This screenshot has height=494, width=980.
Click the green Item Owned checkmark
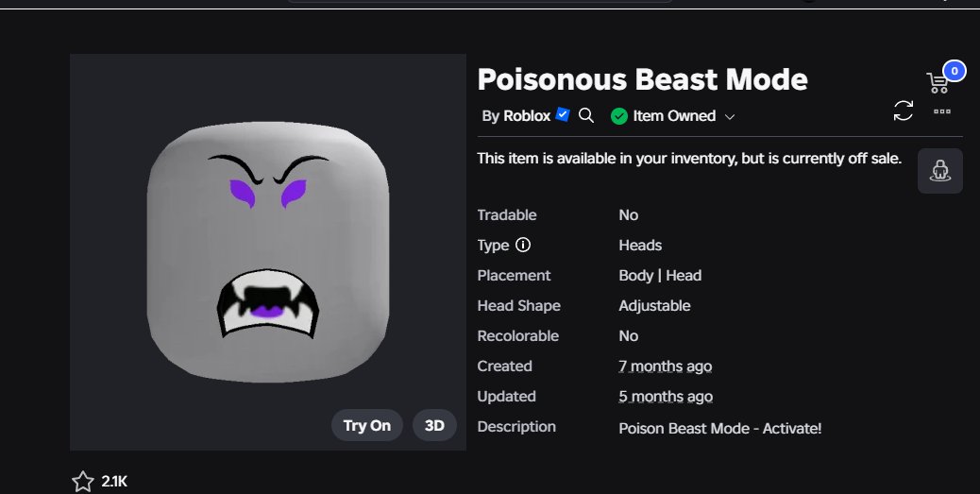pyautogui.click(x=618, y=115)
